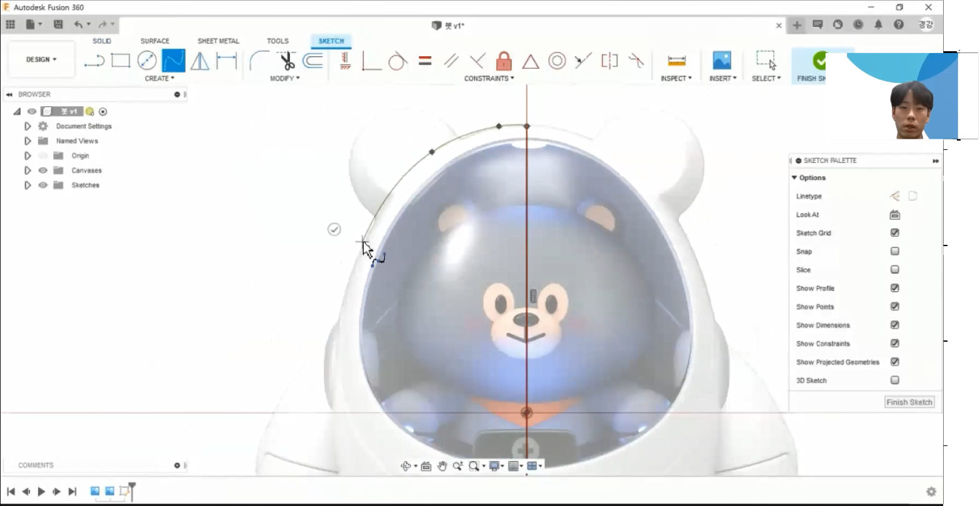Select the Trim scissors tool
Viewport: 980px width, 506px height.
pyautogui.click(x=286, y=61)
